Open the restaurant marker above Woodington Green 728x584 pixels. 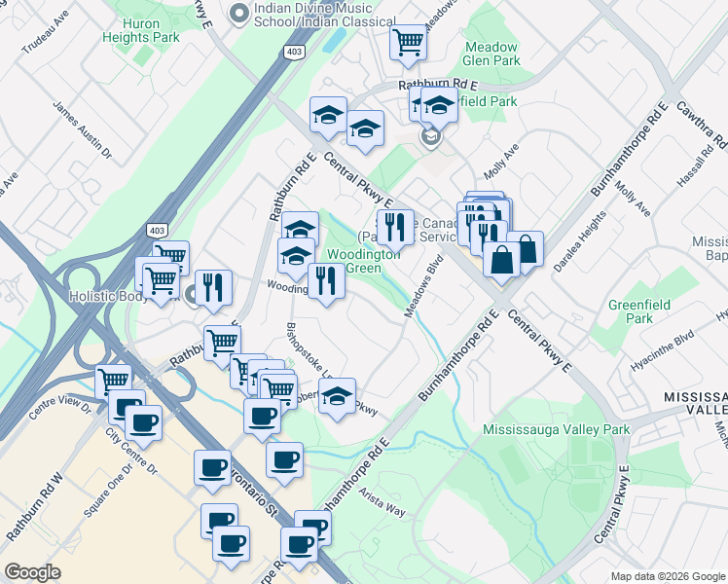pos(395,229)
